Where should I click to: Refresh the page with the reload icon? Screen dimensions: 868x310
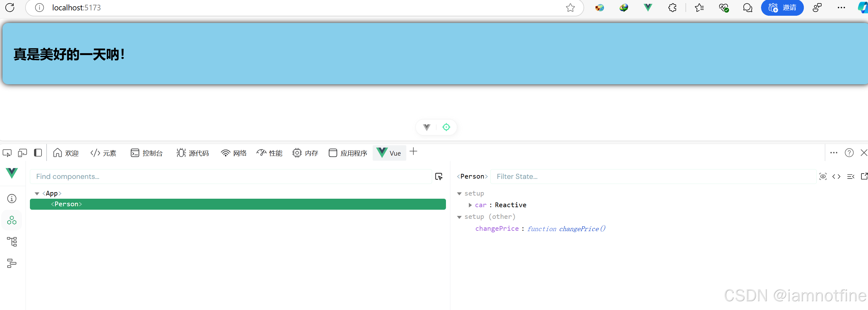click(x=10, y=8)
